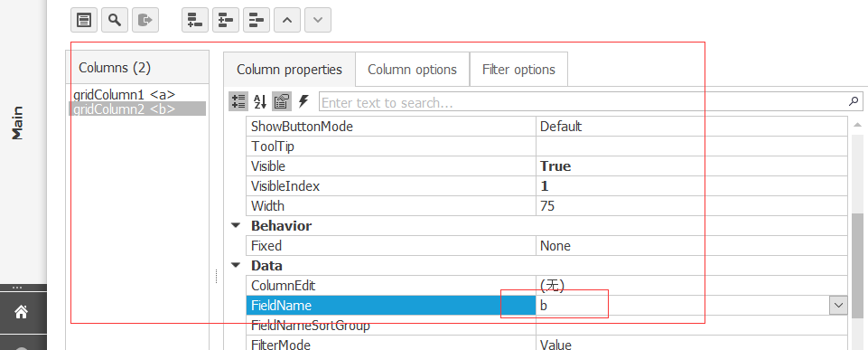
Task: Switch the property grid to categorized view
Action: tap(238, 101)
